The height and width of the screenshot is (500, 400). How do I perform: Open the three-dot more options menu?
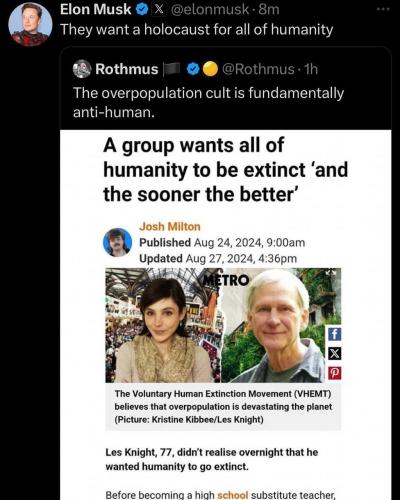click(x=383, y=9)
